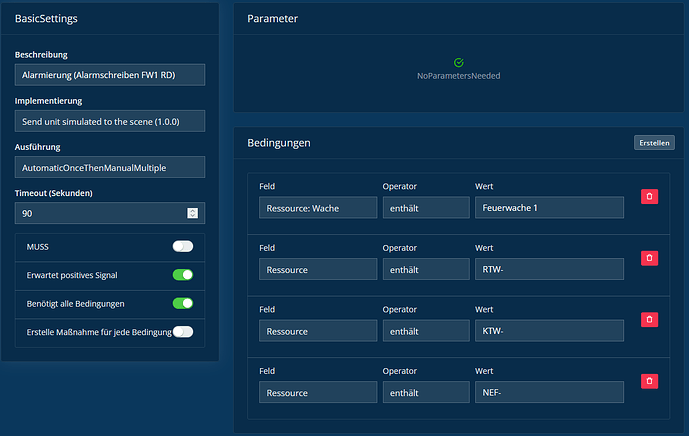Open the Implementierung selection field
This screenshot has height=436, width=689.
(110, 121)
